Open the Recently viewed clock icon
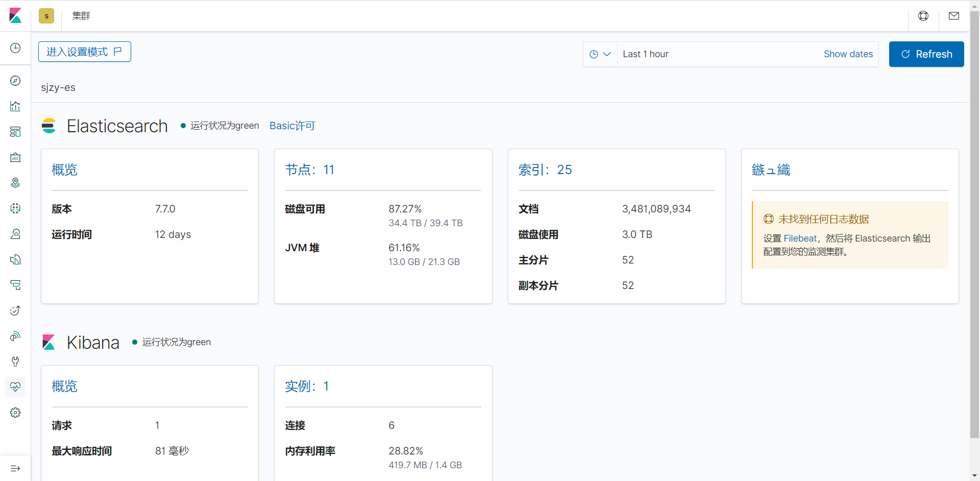 (x=15, y=48)
